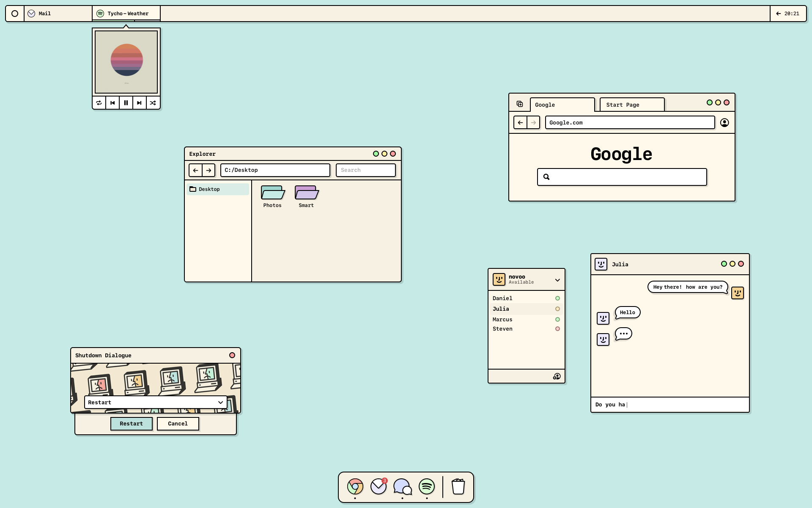Switch to the Google browser tab
The image size is (812, 508).
562,105
